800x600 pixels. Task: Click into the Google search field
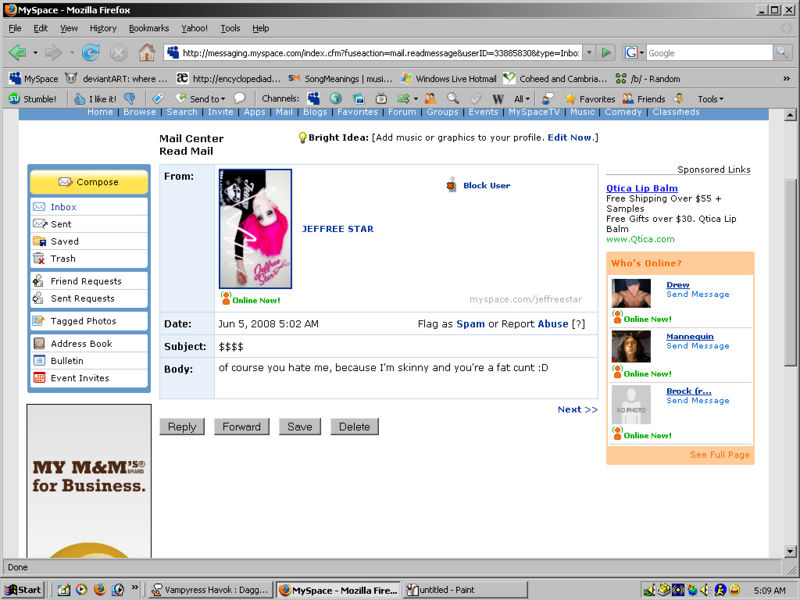(x=709, y=53)
